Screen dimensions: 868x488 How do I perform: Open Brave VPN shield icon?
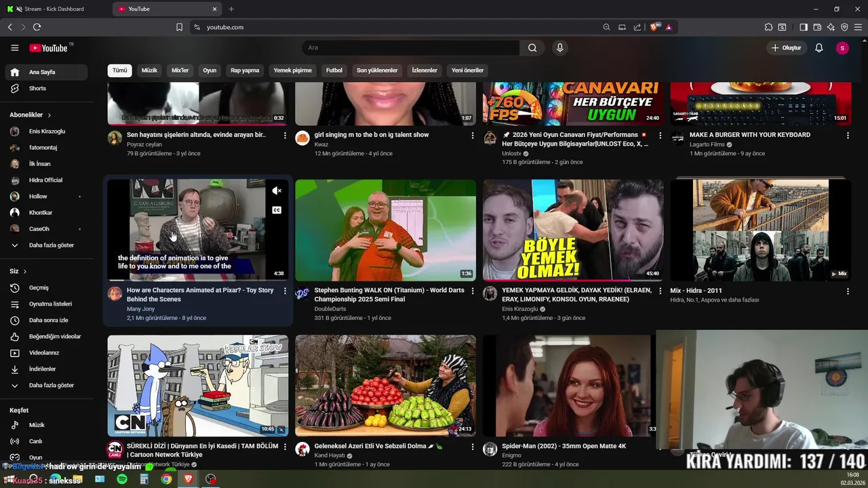pyautogui.click(x=844, y=27)
